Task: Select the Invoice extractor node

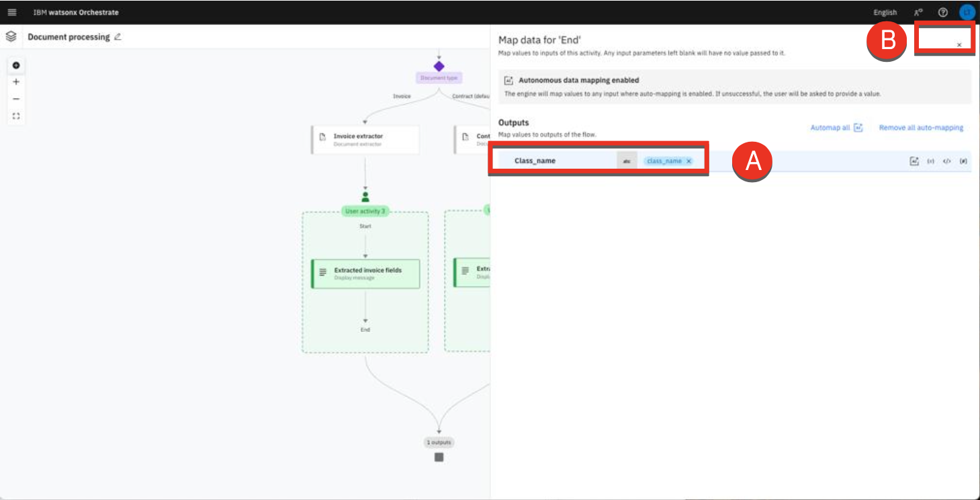Action: tap(365, 139)
